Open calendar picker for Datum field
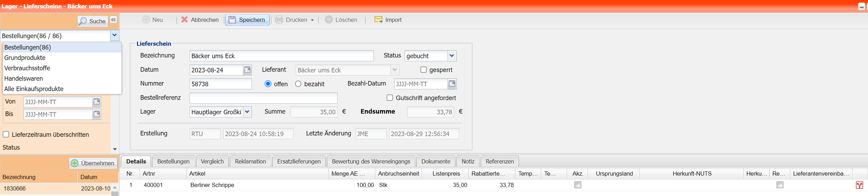 tap(247, 70)
